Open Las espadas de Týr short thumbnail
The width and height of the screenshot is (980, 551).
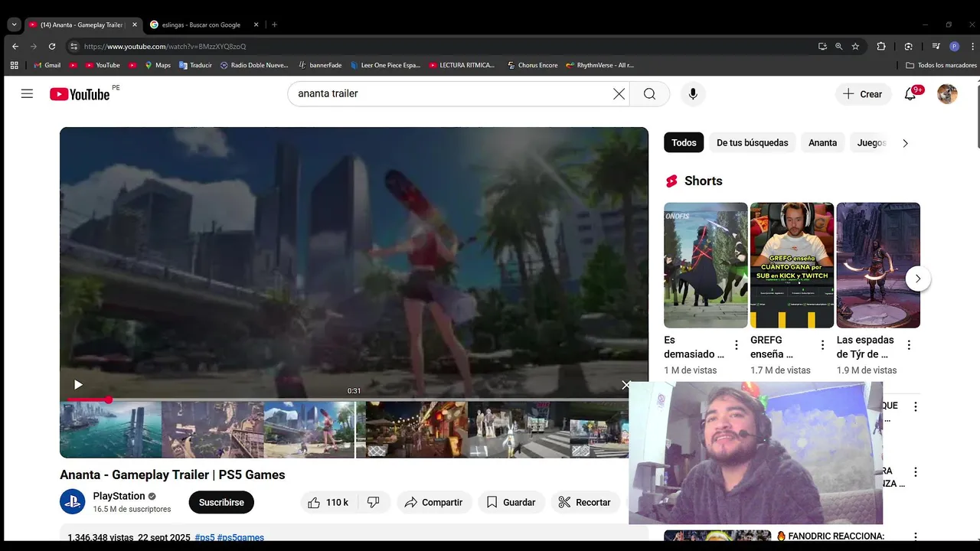pos(878,266)
